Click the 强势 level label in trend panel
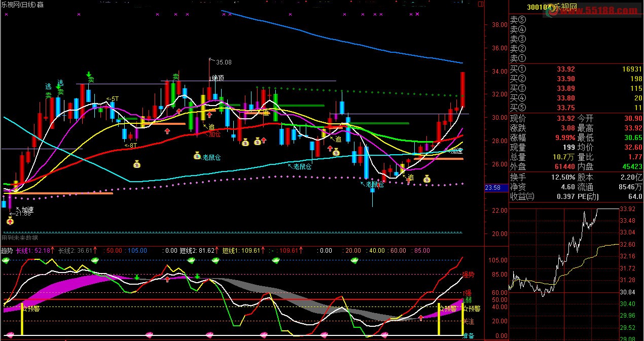This screenshot has width=644, height=341. 469,275
